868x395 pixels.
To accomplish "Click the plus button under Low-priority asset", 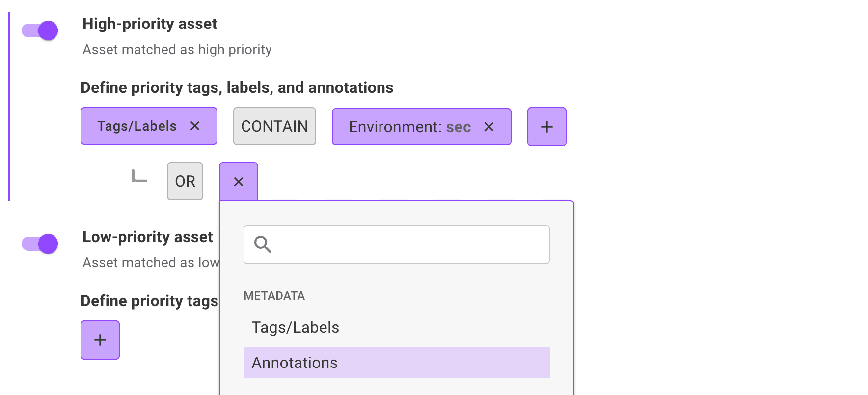I will coord(100,340).
